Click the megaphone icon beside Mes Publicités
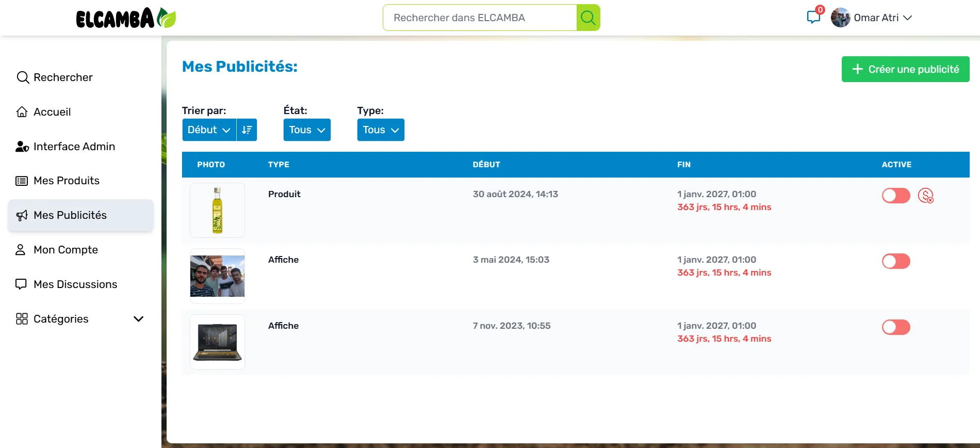 pos(22,216)
